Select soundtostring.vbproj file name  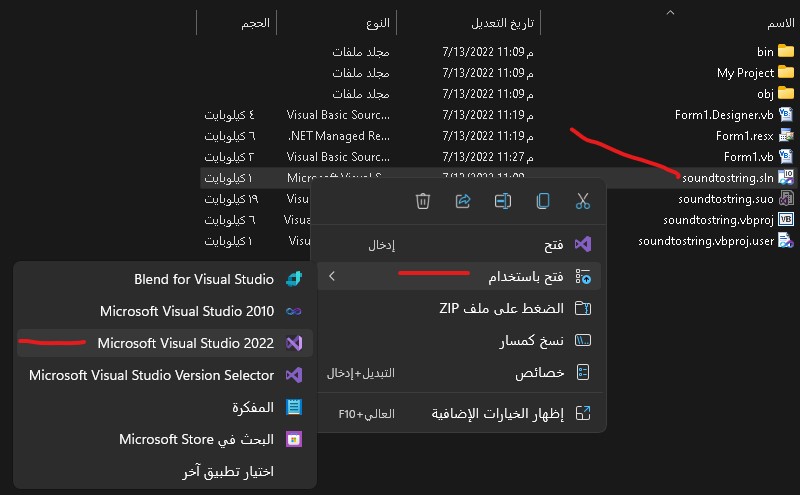(x=718, y=220)
